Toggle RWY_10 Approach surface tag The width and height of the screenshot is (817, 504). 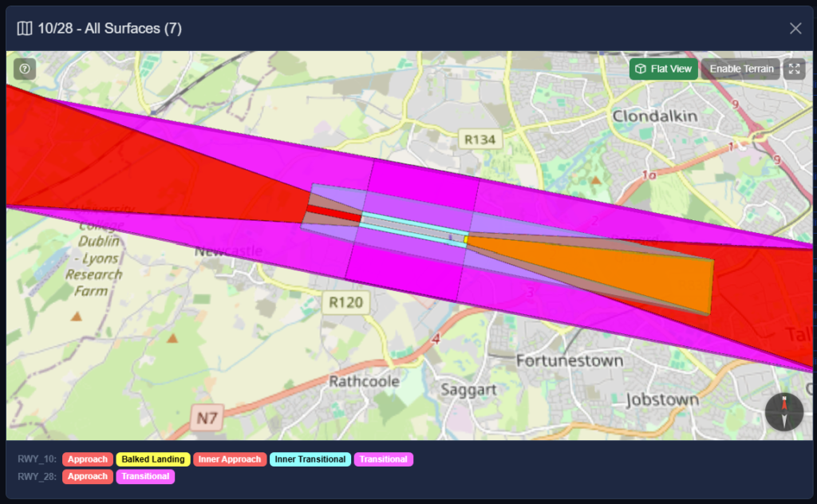[88, 459]
